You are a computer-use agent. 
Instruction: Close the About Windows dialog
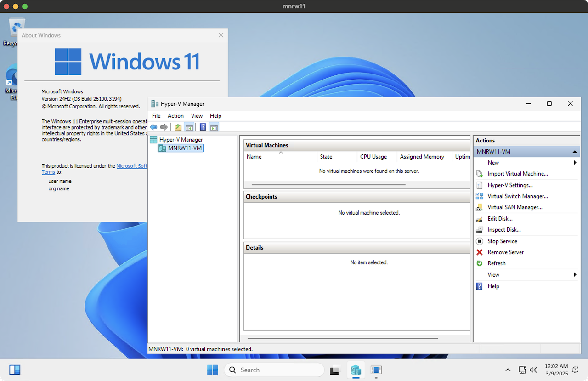click(221, 35)
